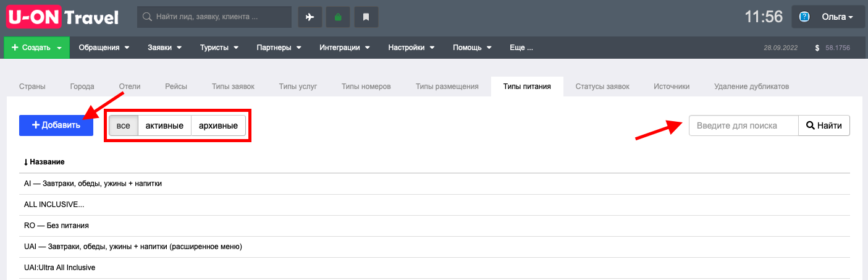The height and width of the screenshot is (280, 868).
Task: Click the green lock icon button
Action: (x=338, y=17)
